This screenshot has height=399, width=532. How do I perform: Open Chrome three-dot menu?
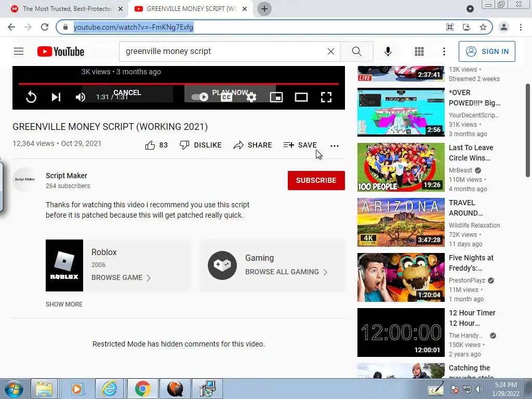521,27
